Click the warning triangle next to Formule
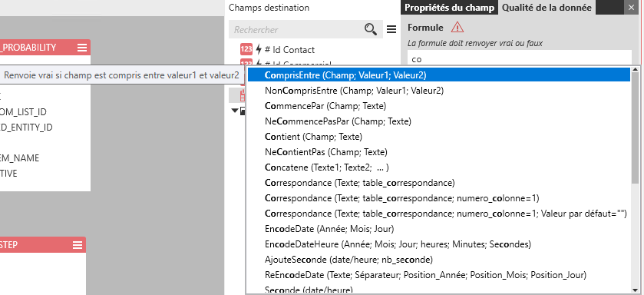The width and height of the screenshot is (644, 295). point(457,27)
